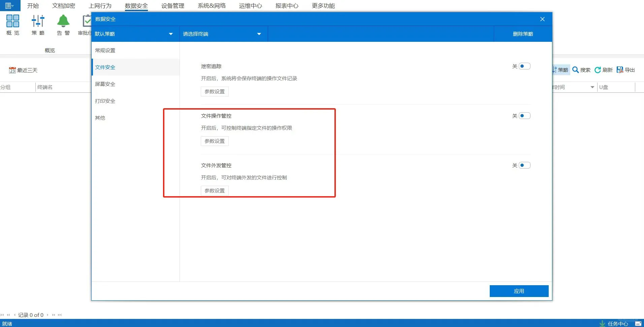
Task: Click 参数设置 under 泄密追踪
Action: [x=214, y=91]
